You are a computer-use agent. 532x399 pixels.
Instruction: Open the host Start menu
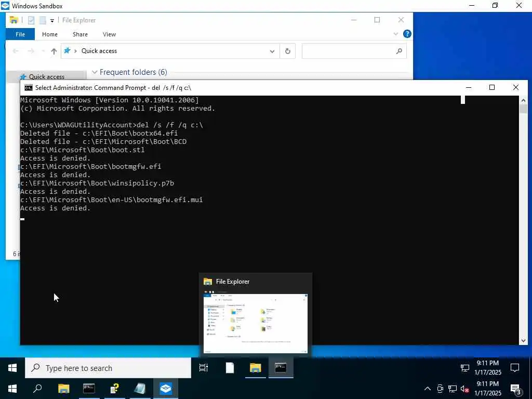(12, 389)
